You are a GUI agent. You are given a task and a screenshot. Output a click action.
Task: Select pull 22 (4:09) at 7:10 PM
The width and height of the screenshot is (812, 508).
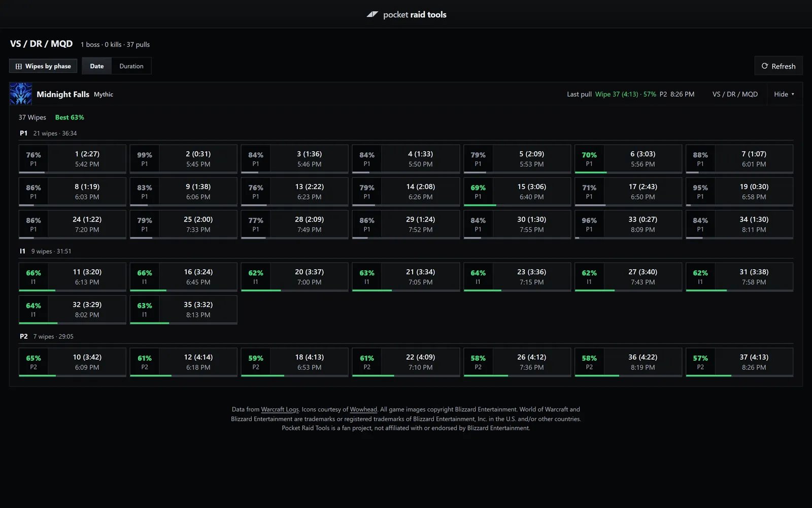(406, 362)
